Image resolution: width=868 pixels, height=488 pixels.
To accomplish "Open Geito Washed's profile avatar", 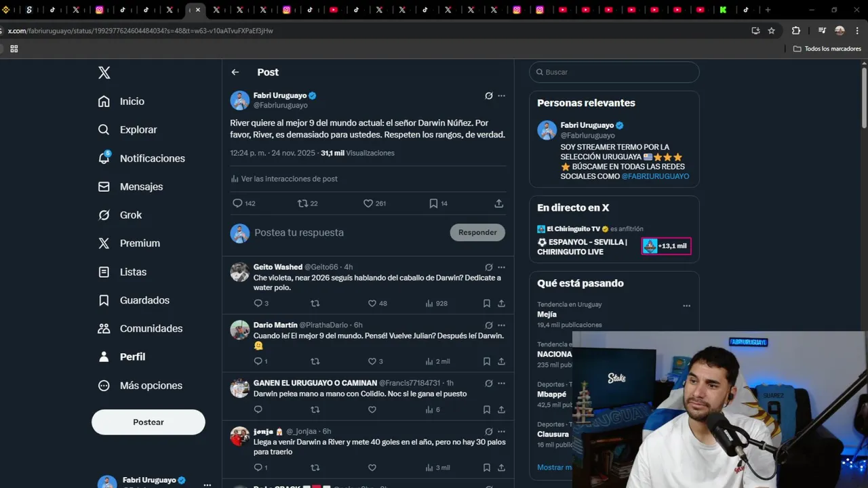I will click(x=239, y=272).
